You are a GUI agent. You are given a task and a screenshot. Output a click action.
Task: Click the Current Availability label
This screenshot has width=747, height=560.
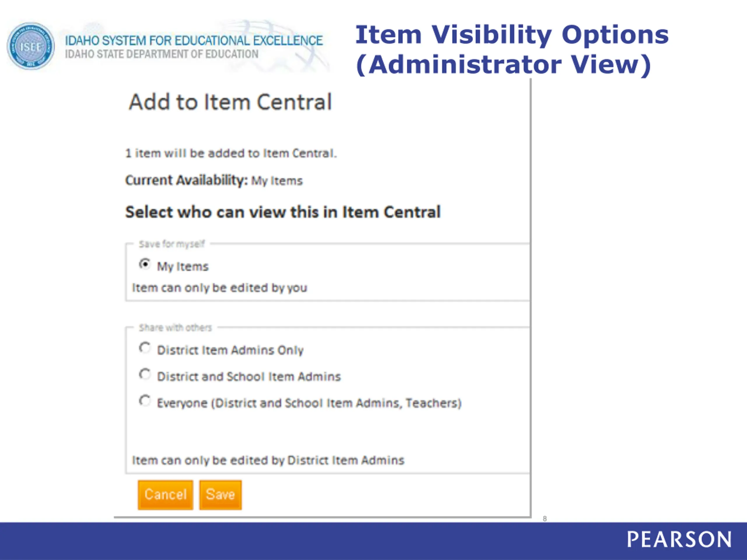pos(186,180)
